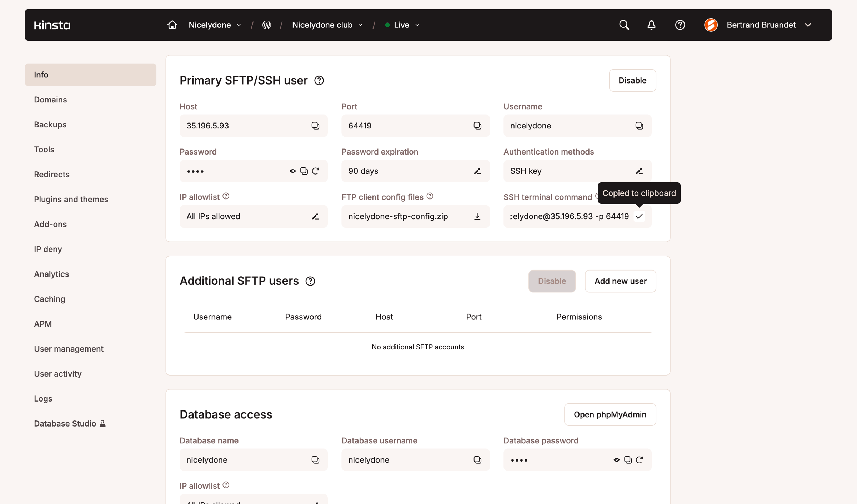This screenshot has width=857, height=504.
Task: Copy the SFTP password
Action: tap(304, 171)
